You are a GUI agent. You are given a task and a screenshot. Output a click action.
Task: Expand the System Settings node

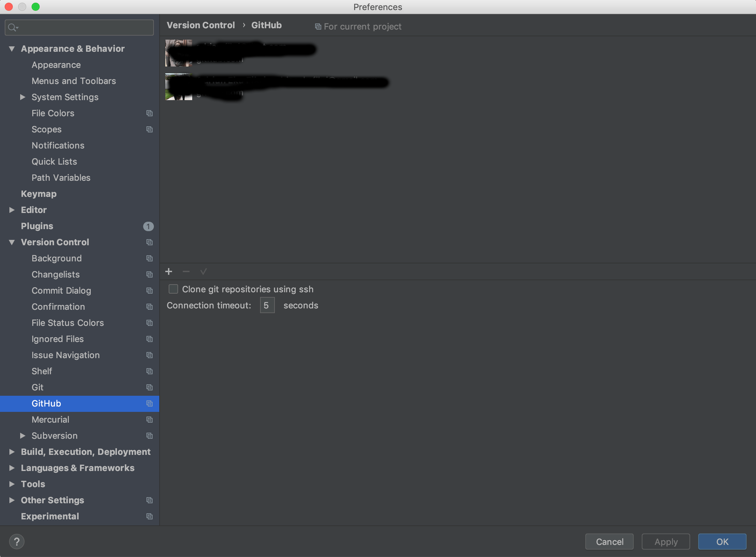pos(23,97)
